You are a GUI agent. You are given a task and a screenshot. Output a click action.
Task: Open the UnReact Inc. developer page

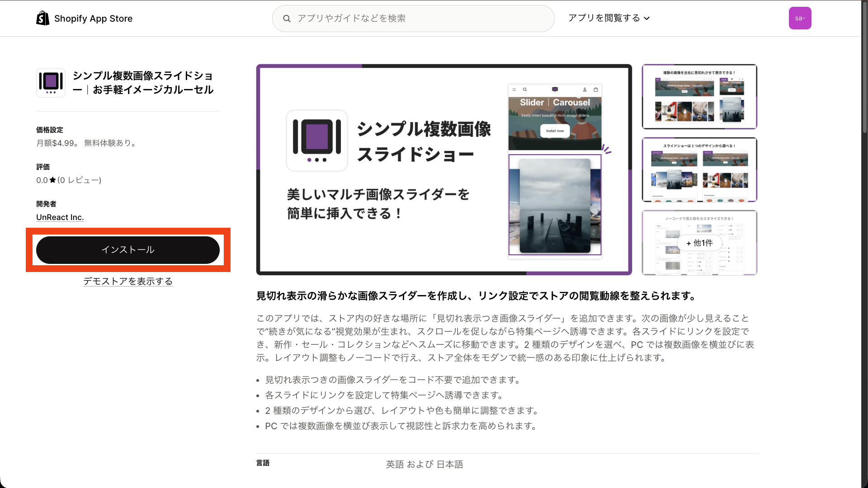click(x=60, y=217)
